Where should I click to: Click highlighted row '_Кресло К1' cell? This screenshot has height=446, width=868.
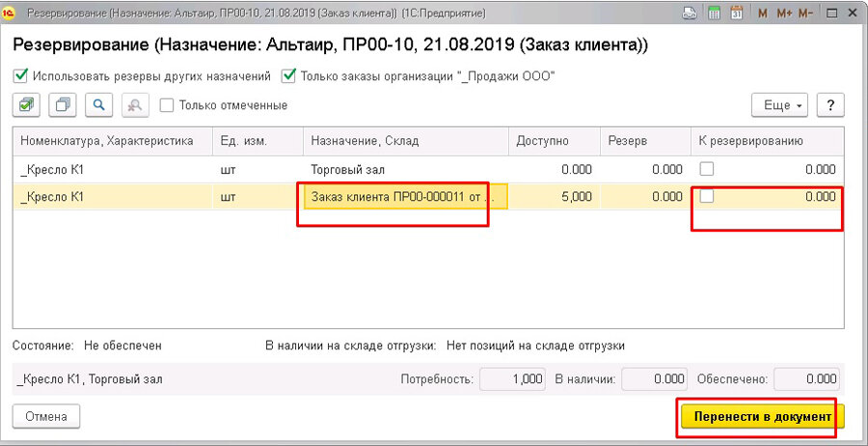click(x=113, y=197)
